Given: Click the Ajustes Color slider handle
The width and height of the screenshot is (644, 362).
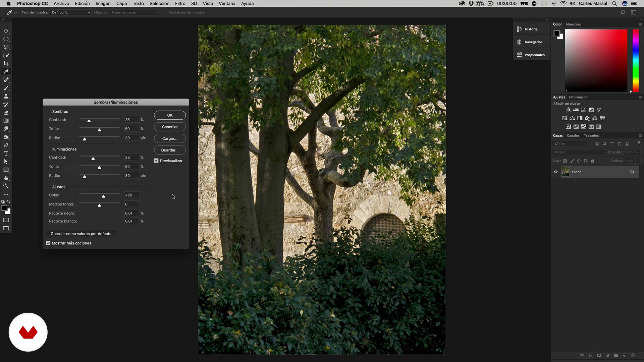Looking at the screenshot, I should (x=103, y=196).
